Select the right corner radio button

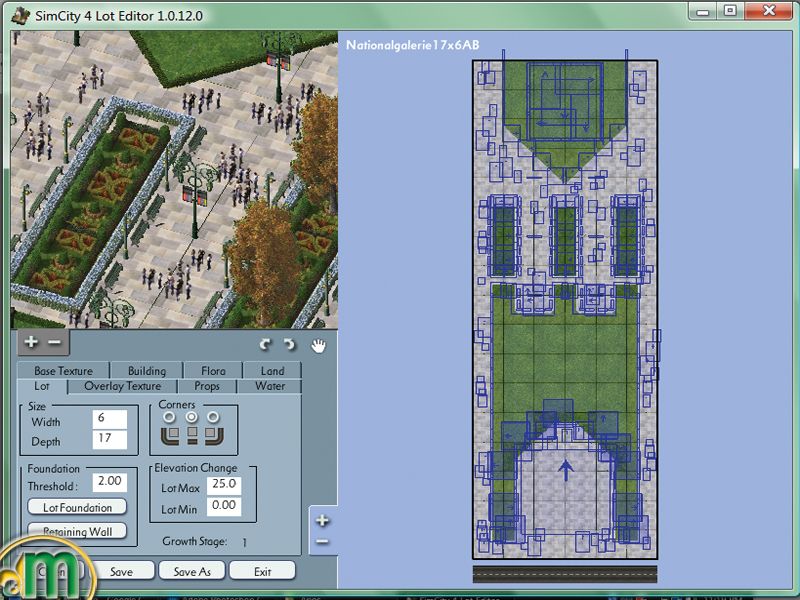[213, 417]
